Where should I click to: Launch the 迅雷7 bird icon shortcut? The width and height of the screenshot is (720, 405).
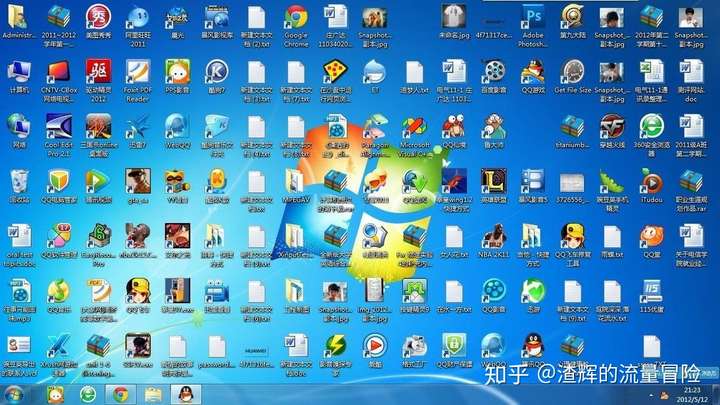[x=138, y=127]
